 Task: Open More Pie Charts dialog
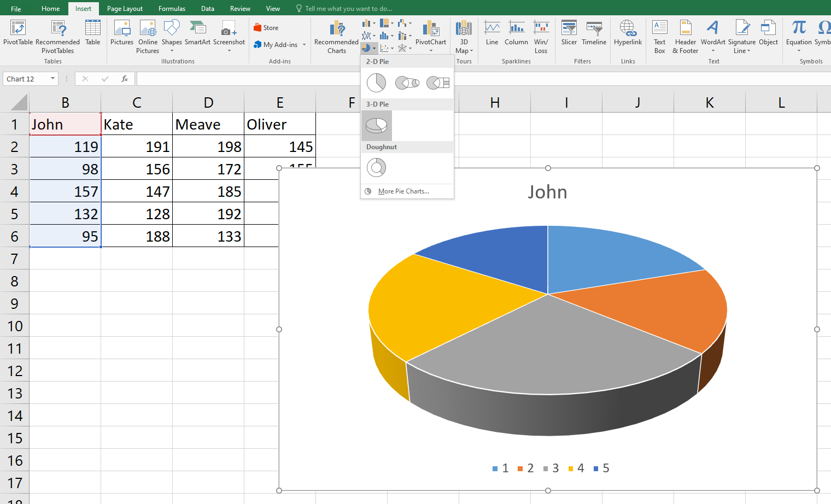(x=403, y=191)
